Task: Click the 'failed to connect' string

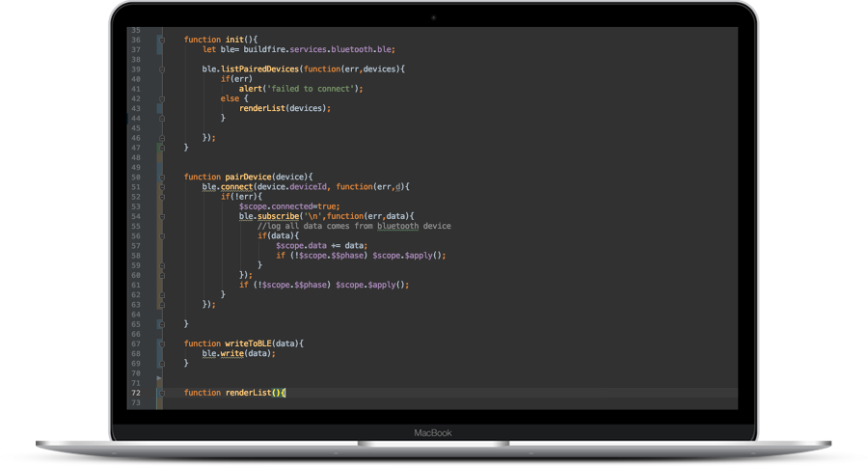Action: point(311,89)
